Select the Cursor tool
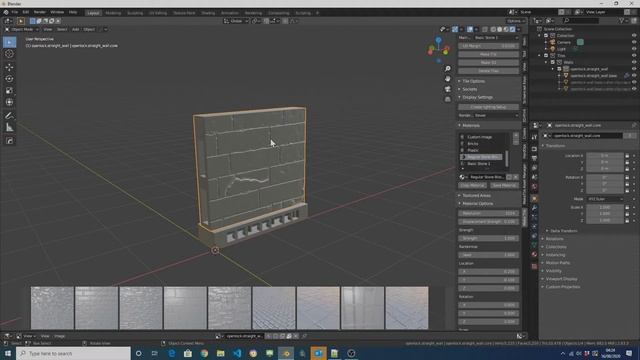Viewport: 640px width, 360px height. 9,54
